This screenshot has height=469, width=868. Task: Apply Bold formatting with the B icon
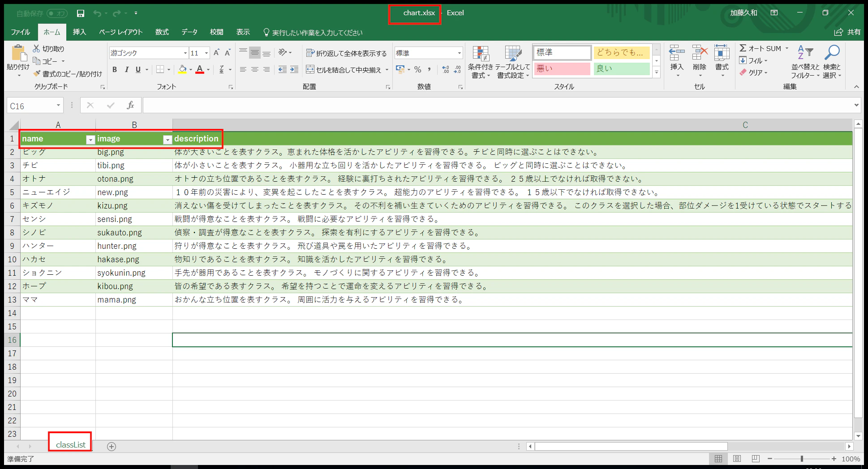click(115, 69)
